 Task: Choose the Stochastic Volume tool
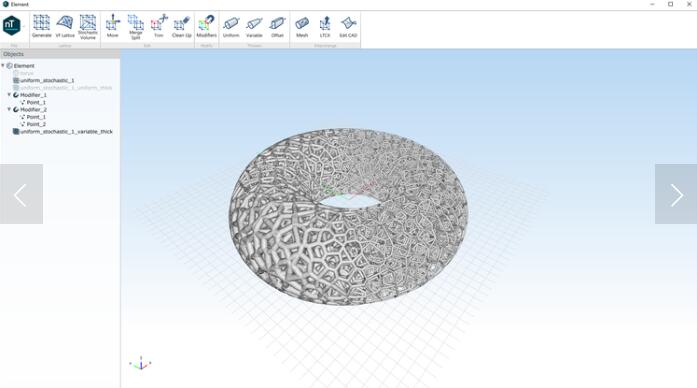point(88,27)
